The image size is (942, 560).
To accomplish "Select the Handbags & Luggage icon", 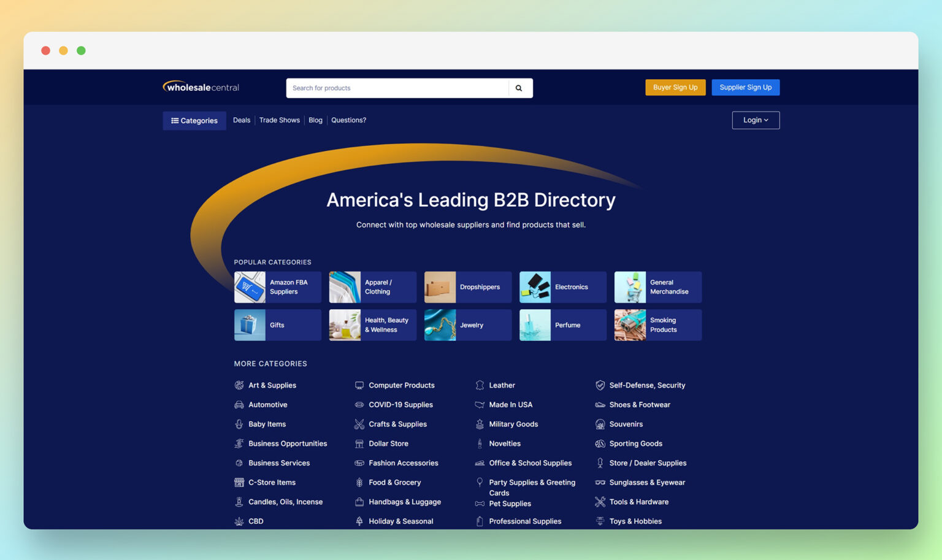I will click(x=359, y=502).
